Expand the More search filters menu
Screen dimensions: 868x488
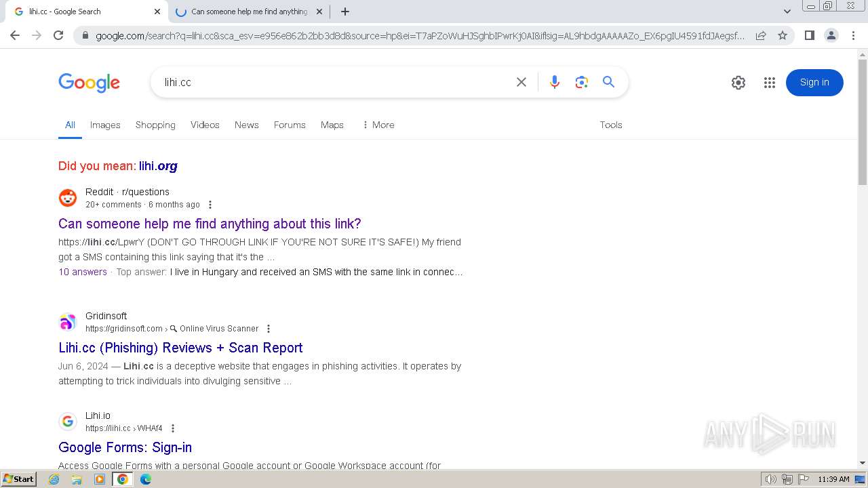378,125
